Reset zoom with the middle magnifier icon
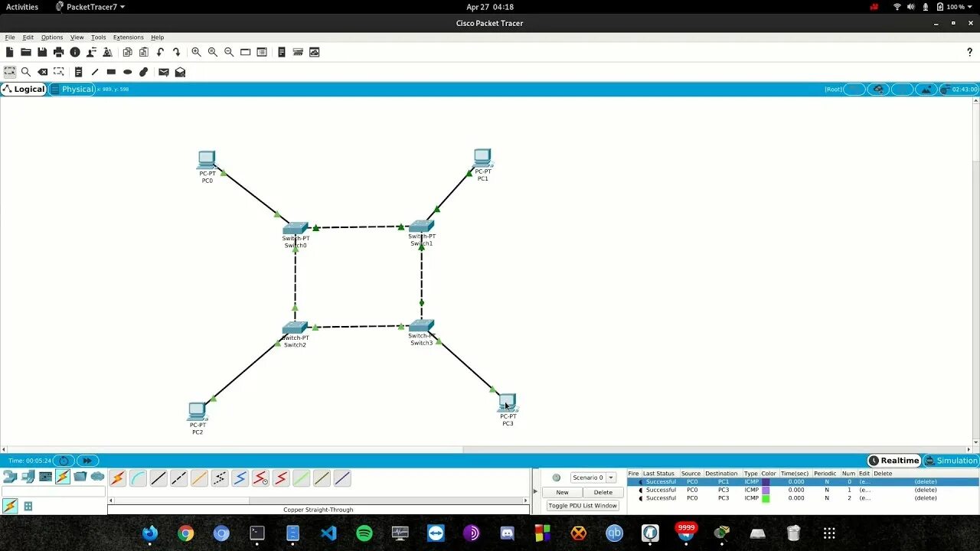This screenshot has height=551, width=980. click(212, 52)
